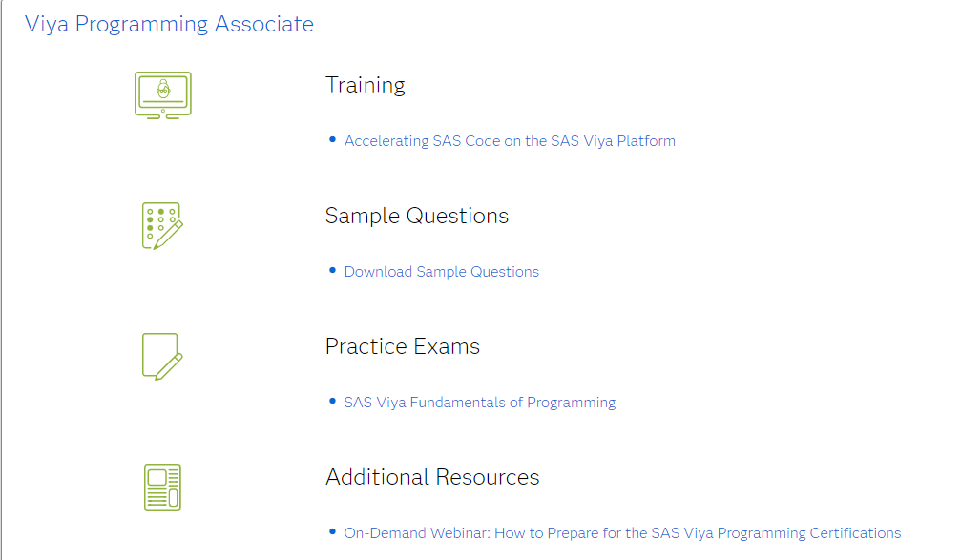Click the bullet beside SAS Viya Fundamentals
961x560 pixels.
click(x=332, y=401)
